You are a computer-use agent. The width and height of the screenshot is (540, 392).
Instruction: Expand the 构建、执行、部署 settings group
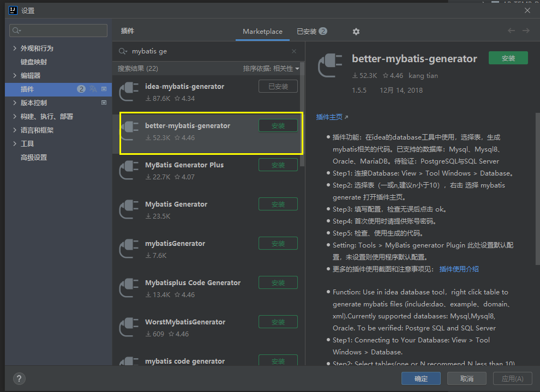pyautogui.click(x=15, y=116)
